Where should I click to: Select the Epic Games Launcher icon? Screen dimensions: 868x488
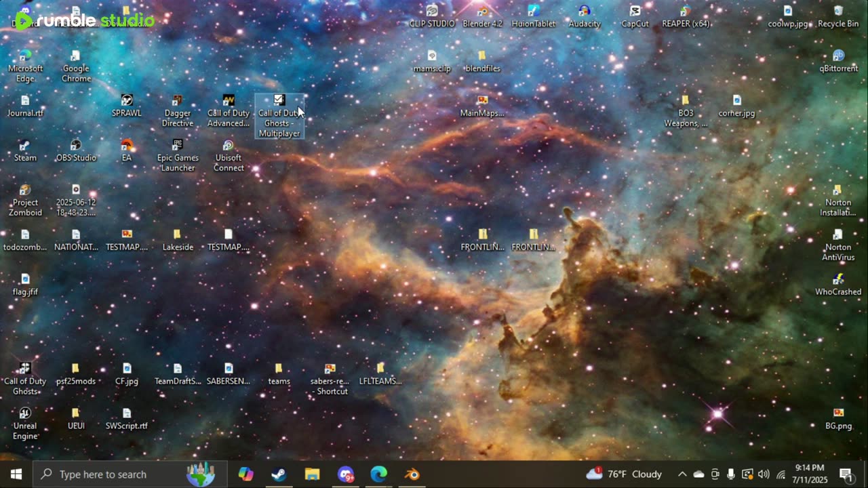click(x=178, y=156)
